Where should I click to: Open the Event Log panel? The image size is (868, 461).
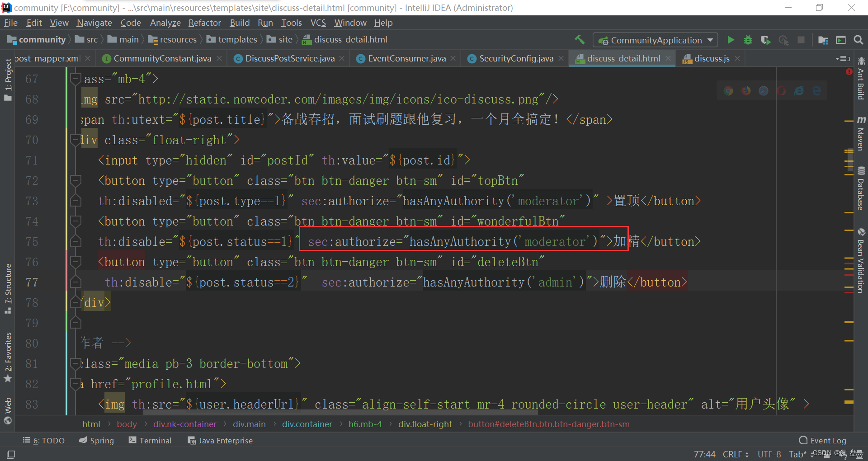[823, 441]
